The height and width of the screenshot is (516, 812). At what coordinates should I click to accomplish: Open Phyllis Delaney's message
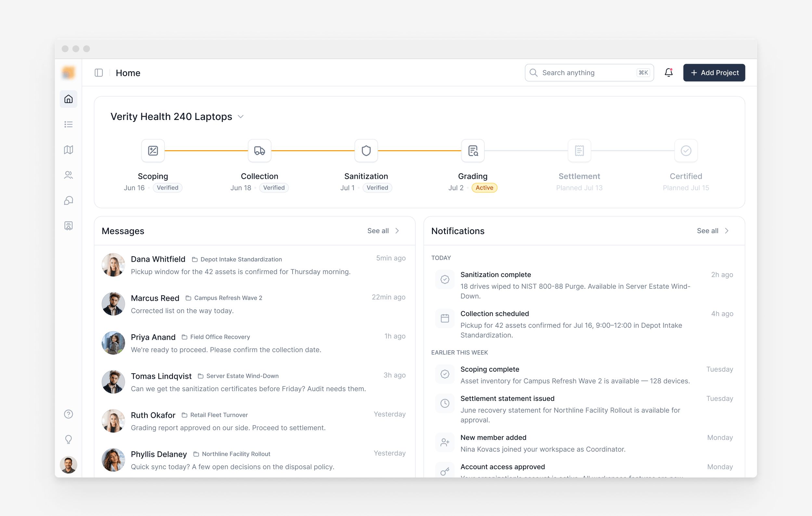point(254,460)
